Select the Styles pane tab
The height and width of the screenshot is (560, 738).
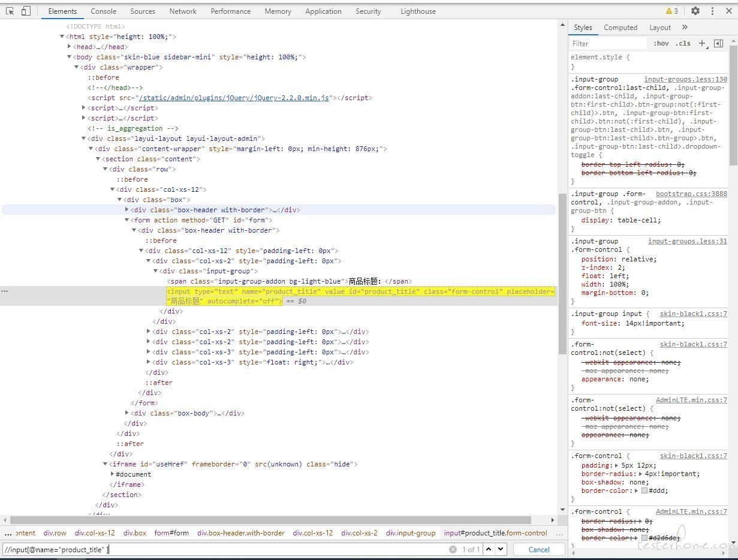(x=583, y=27)
